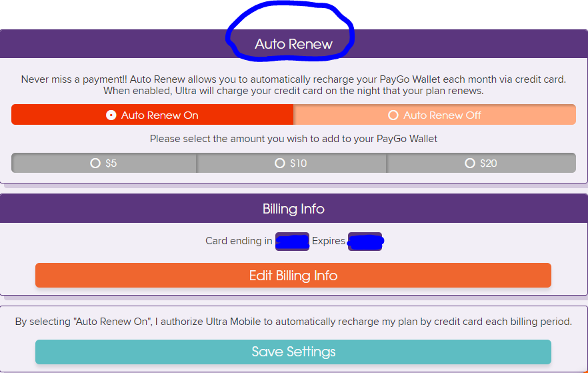Click the Edit Billing Info button
Screen dimensions: 588x373
coord(293,276)
